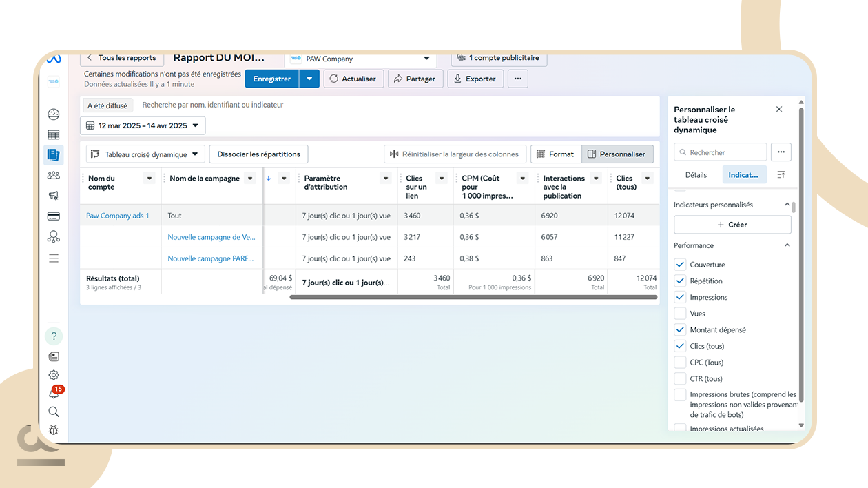Click the table horizontal scrollbar
Image resolution: width=868 pixels, height=488 pixels.
pyautogui.click(x=473, y=298)
